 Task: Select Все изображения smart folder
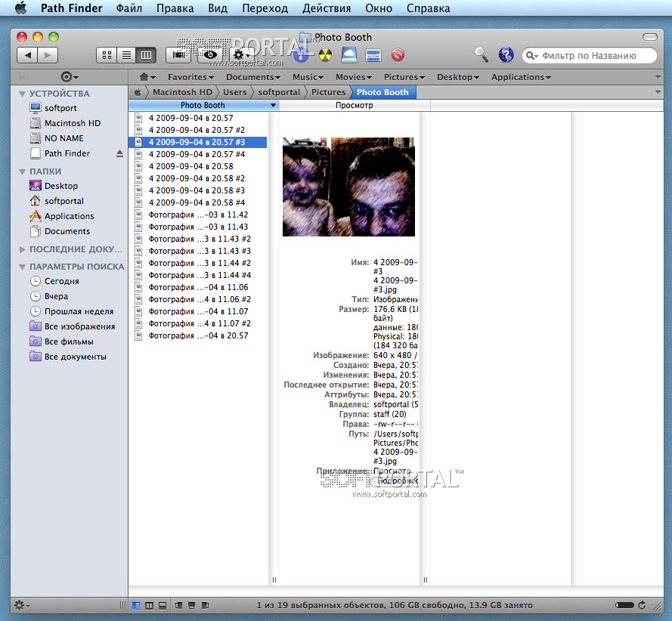(79, 326)
